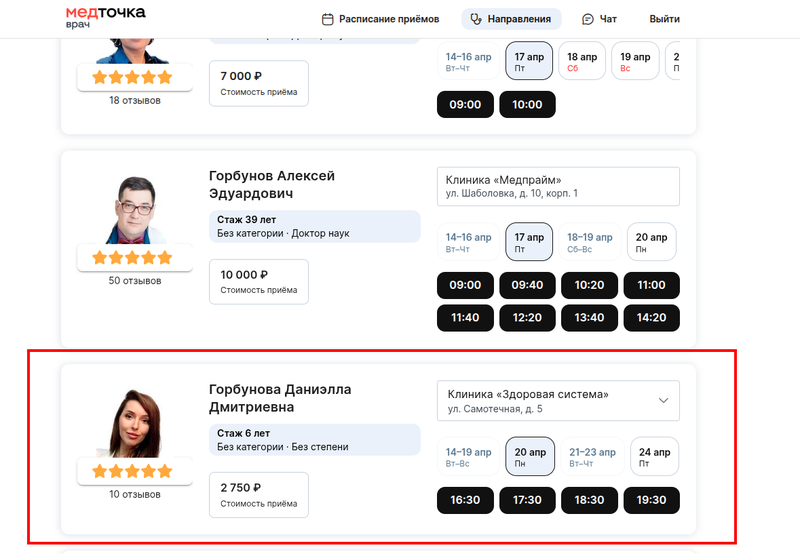Book the 10:20 time slot
The image size is (800, 554).
coord(590,285)
